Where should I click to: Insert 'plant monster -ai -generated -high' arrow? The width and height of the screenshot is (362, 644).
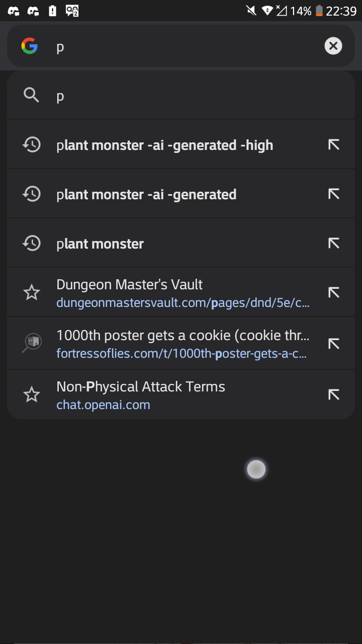pos(333,145)
